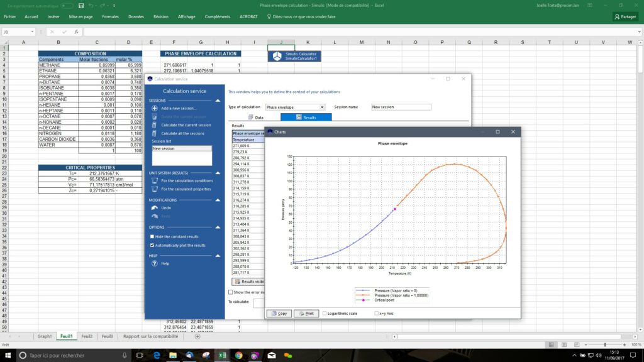The image size is (644, 362).
Task: Uncheck Automatically plot the results
Action: (152, 246)
